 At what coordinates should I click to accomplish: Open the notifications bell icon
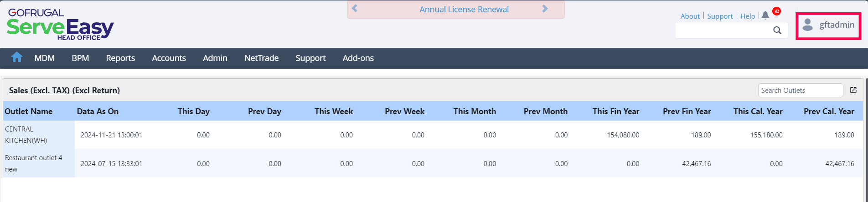pyautogui.click(x=765, y=15)
